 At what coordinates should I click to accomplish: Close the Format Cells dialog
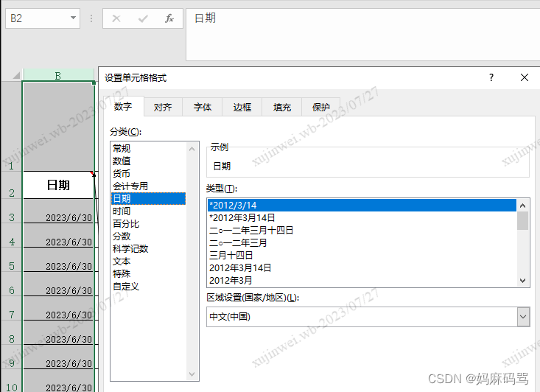(x=524, y=77)
